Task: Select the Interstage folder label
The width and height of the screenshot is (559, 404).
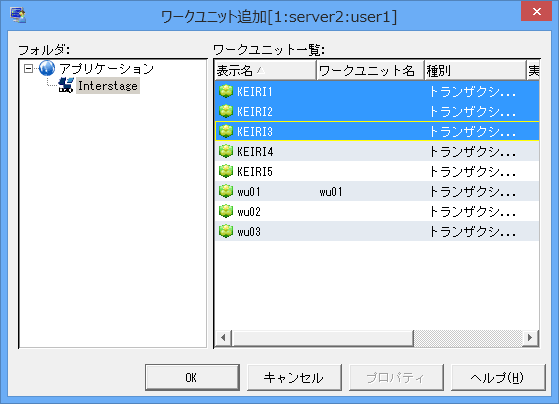Action: pos(108,86)
